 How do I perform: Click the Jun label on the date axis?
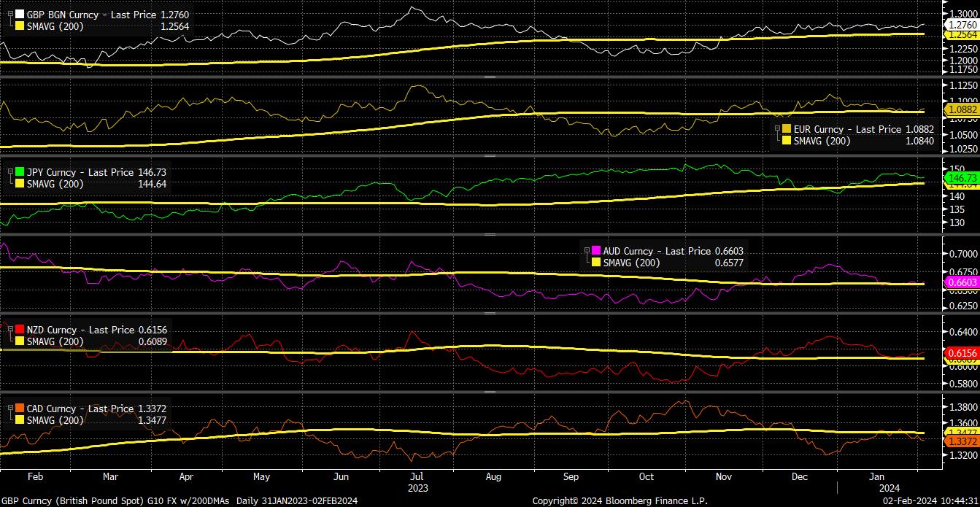(341, 476)
